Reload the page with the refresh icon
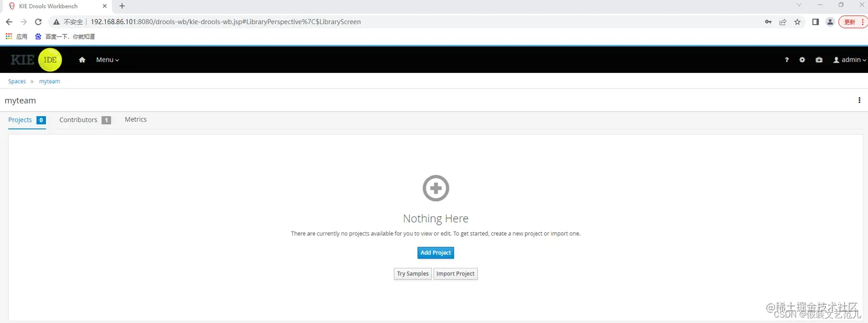Image resolution: width=868 pixels, height=323 pixels. (x=38, y=22)
